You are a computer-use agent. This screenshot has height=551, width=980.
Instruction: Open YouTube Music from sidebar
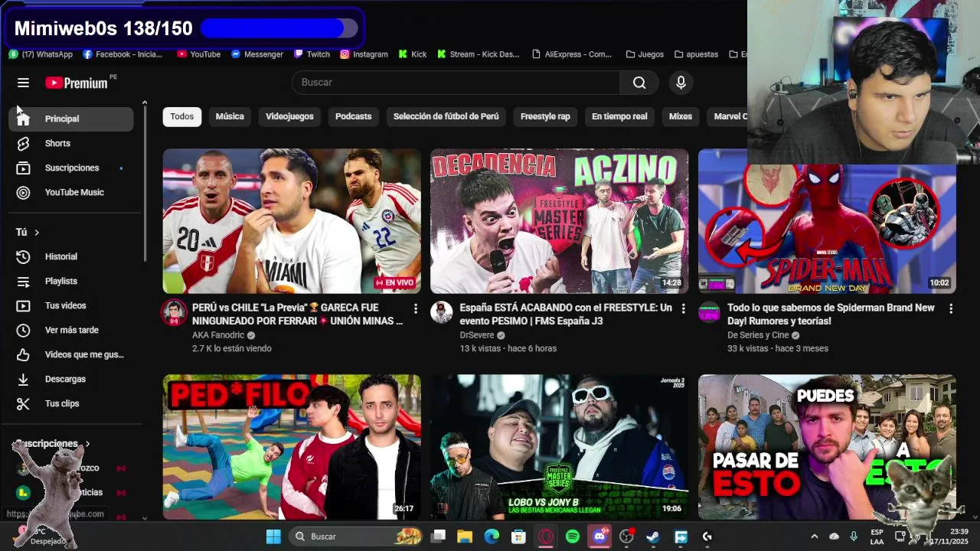tap(71, 192)
